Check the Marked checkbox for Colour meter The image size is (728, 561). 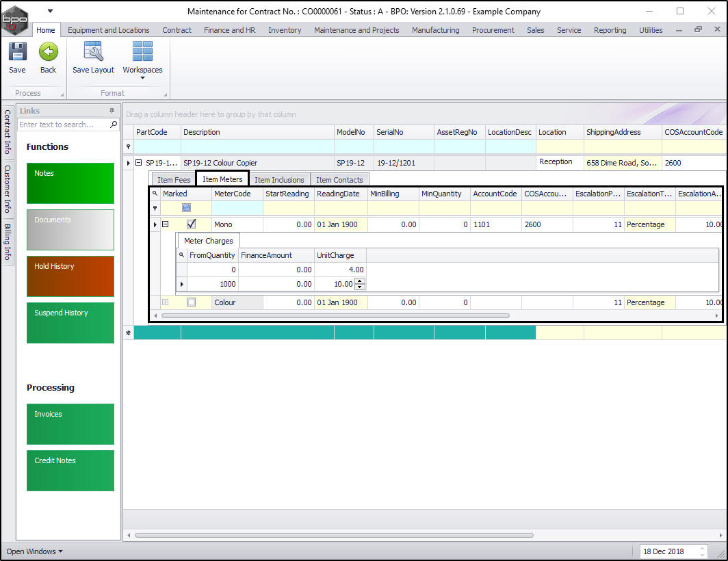(x=192, y=302)
